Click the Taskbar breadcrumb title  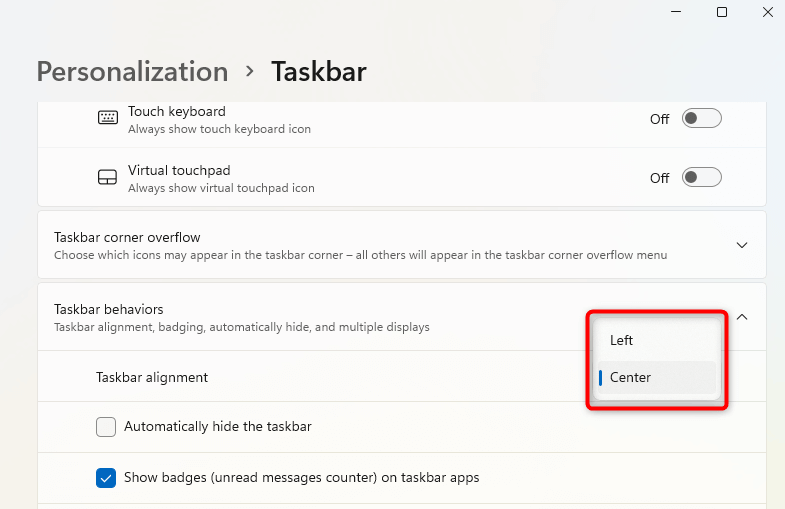(x=318, y=72)
